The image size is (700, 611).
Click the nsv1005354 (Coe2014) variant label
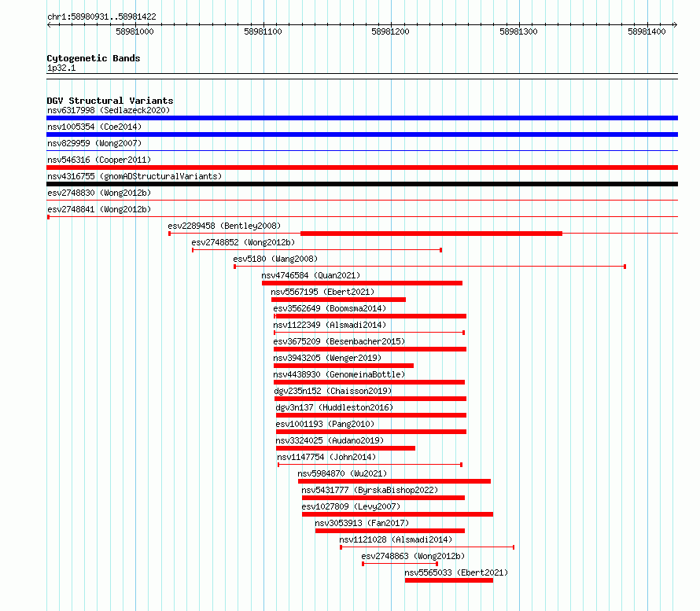[x=94, y=127]
